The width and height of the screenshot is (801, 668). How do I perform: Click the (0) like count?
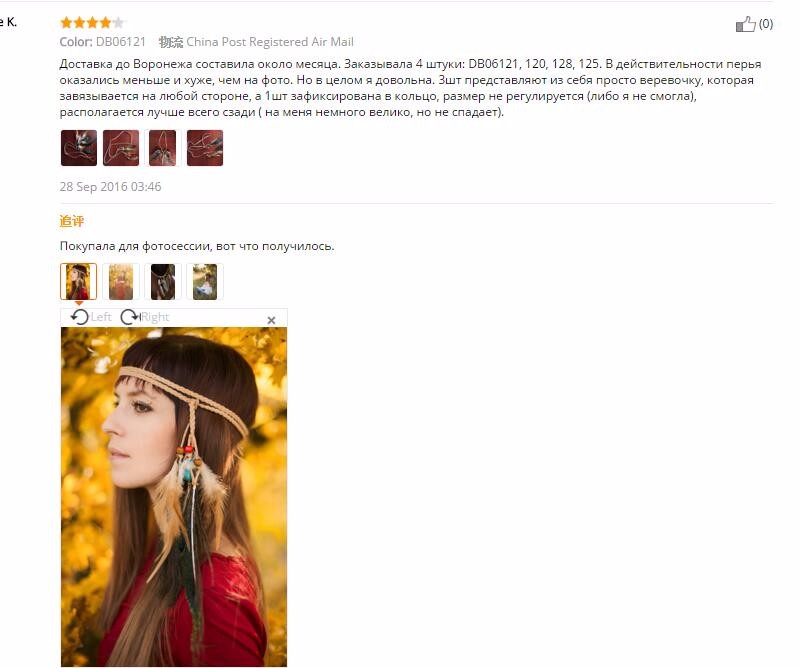[x=766, y=23]
